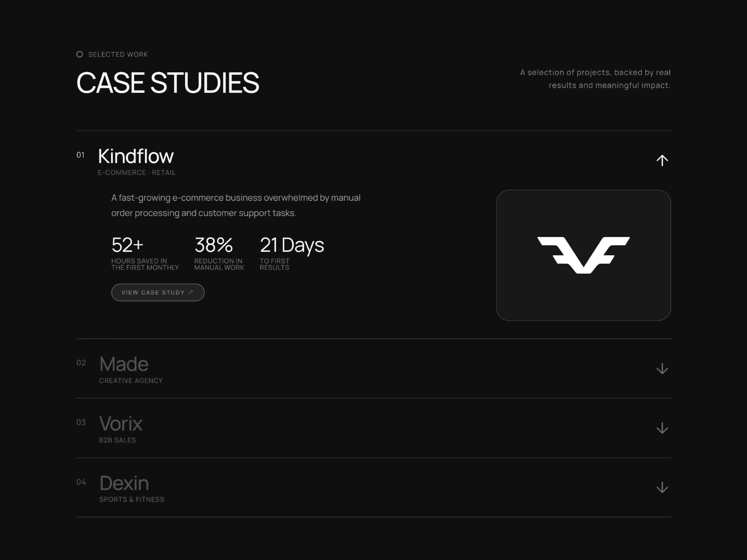Screen dimensions: 747x560
Task: Click the Creative Agency subtitle
Action: pos(131,380)
